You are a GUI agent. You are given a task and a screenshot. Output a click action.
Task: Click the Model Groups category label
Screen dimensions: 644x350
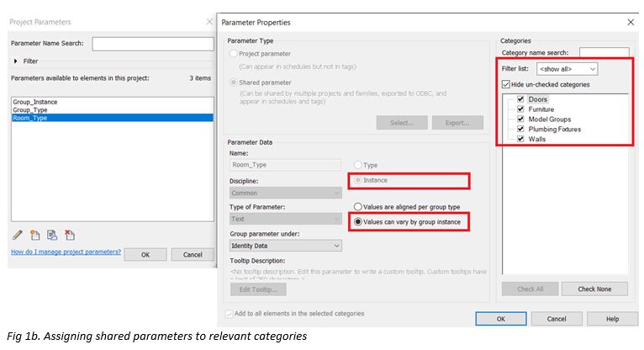(550, 119)
